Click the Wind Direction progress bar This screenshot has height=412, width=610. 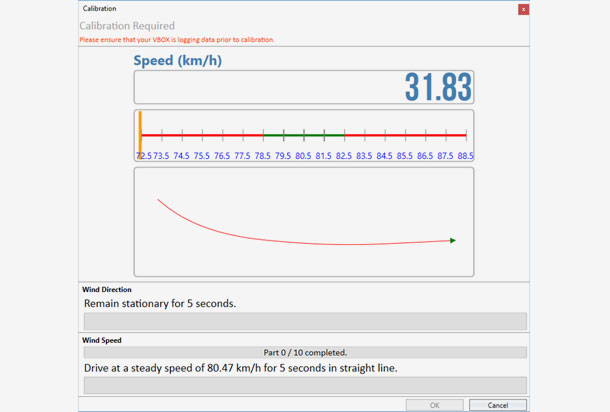304,321
